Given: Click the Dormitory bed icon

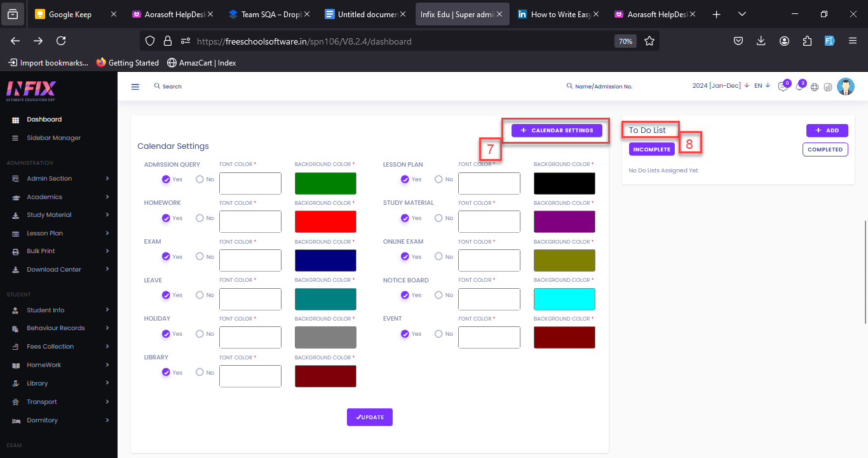Looking at the screenshot, I should (15, 420).
